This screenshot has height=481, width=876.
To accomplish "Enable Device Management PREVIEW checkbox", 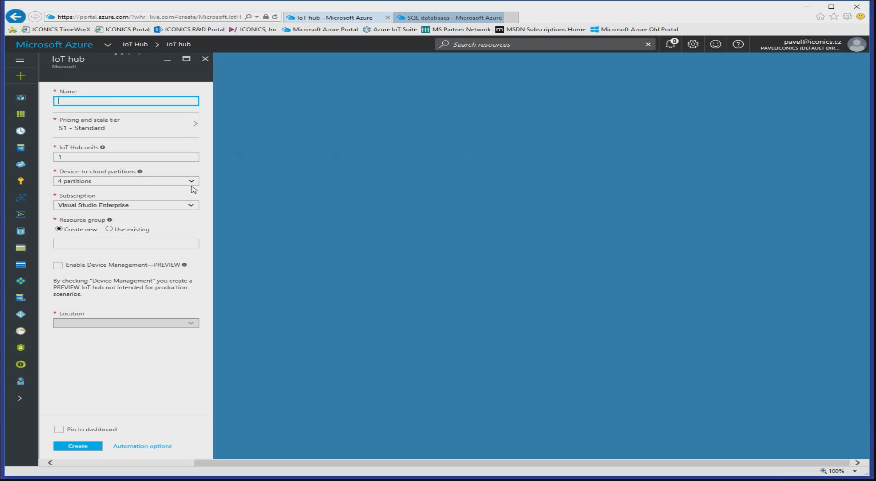I will [58, 265].
